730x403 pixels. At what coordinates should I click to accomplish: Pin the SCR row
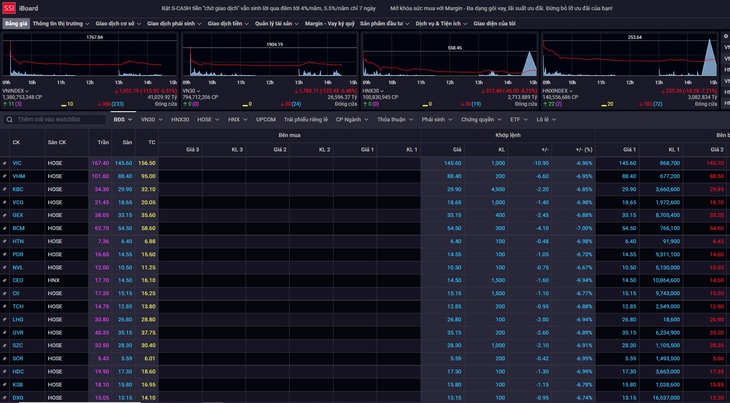(5, 359)
